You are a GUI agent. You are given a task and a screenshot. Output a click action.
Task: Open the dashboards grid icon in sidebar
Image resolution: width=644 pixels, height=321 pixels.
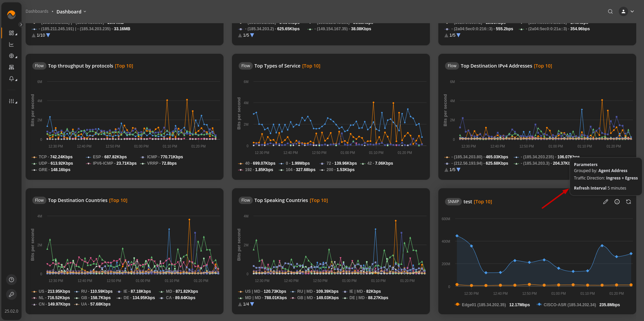pos(11,33)
